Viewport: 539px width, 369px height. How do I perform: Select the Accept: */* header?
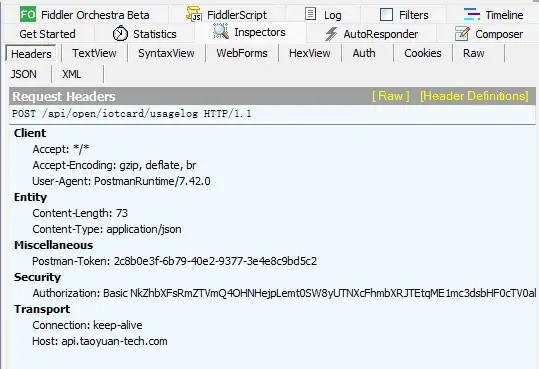coord(60,149)
